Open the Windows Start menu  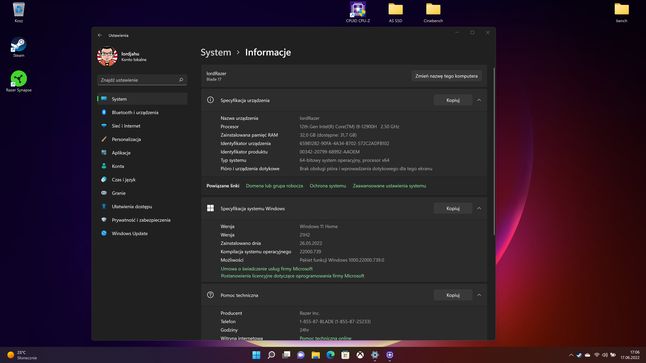coord(256,355)
